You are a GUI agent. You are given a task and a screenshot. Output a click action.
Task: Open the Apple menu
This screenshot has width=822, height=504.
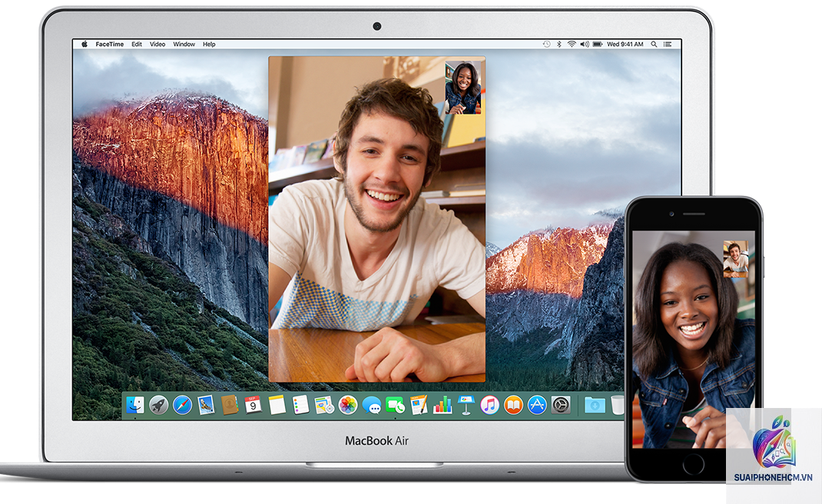85,44
